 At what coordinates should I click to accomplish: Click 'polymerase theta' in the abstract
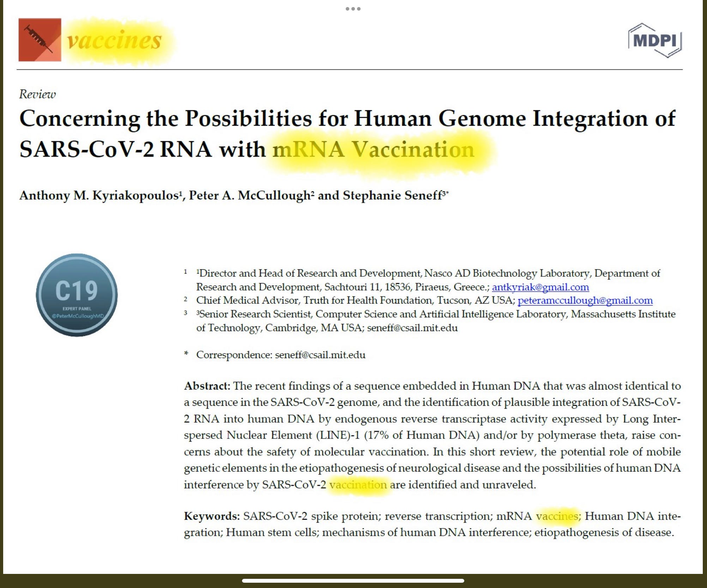click(581, 435)
